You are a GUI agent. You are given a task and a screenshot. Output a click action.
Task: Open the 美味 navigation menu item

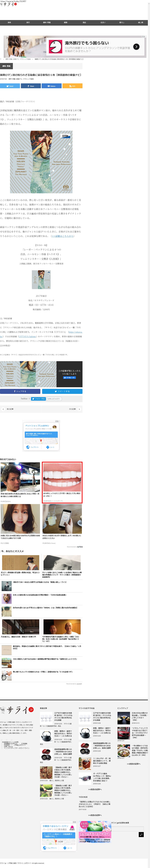(9, 23)
